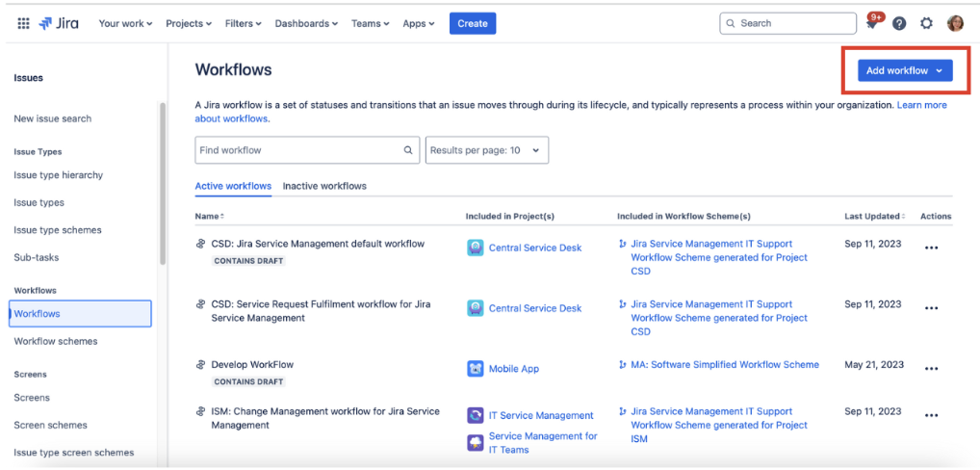Open the IT Service Management project link
This screenshot has width=980, height=470.
tap(541, 416)
